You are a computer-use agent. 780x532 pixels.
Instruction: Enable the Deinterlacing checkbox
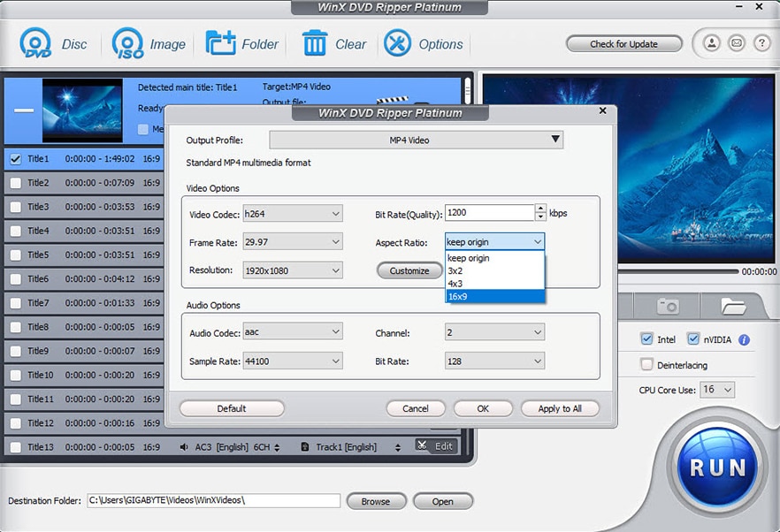[646, 365]
